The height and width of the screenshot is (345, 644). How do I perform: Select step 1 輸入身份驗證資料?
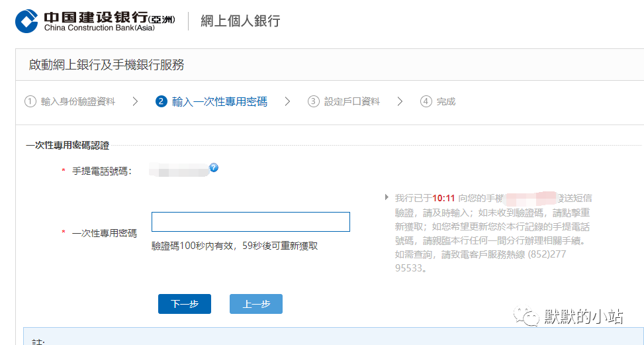coord(69,101)
